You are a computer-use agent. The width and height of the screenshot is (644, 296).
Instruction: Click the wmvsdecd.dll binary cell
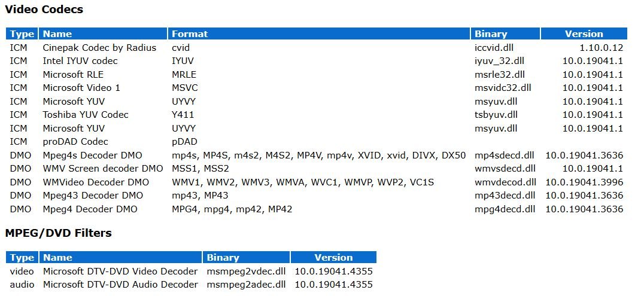click(505, 168)
